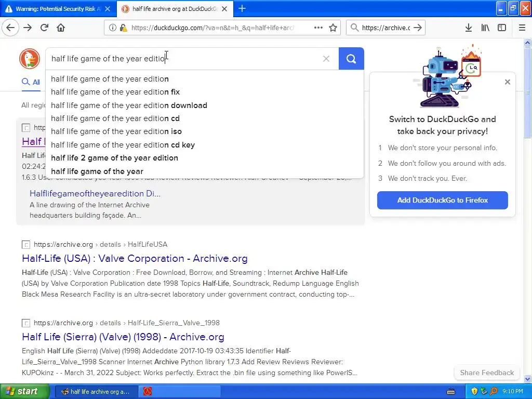Choose suggestion ending in edition iso

point(116,131)
